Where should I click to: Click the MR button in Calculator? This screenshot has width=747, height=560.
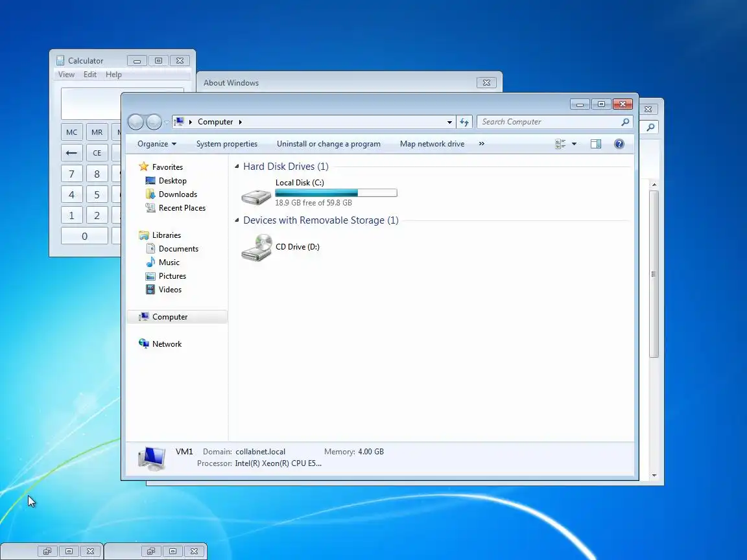click(x=97, y=132)
